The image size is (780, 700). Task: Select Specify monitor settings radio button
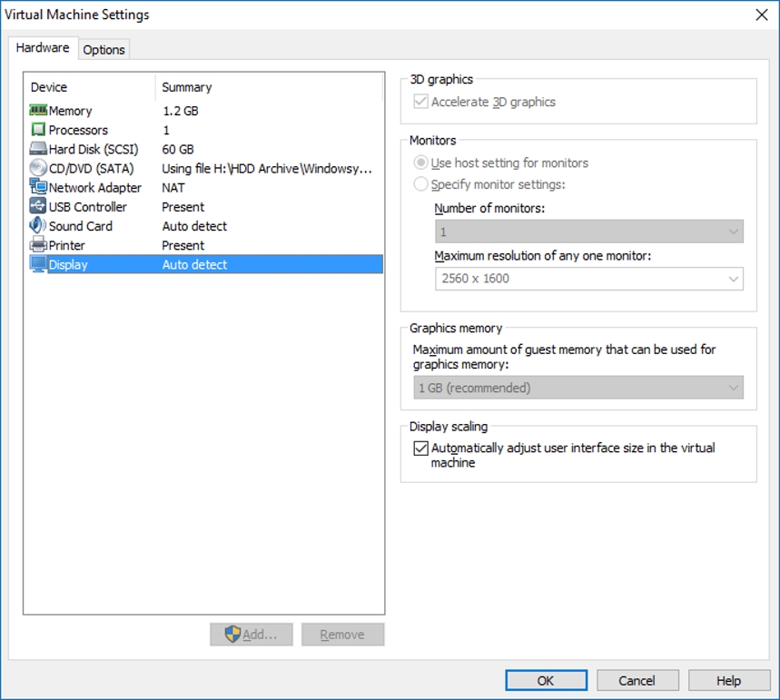[420, 184]
